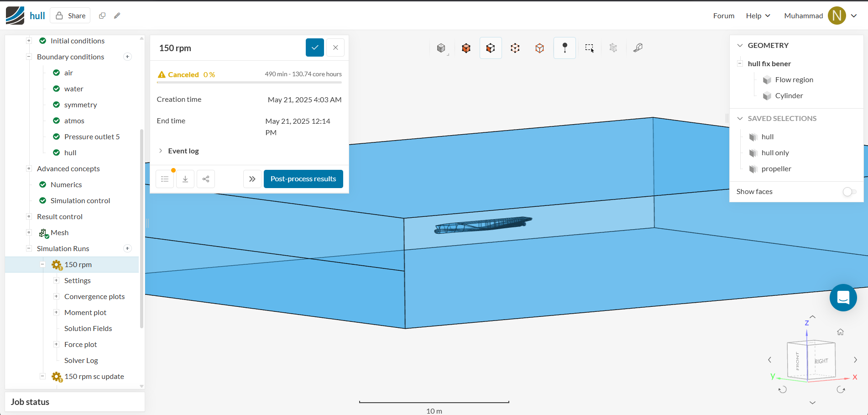Click the download results icon
This screenshot has height=415, width=868.
(x=185, y=179)
